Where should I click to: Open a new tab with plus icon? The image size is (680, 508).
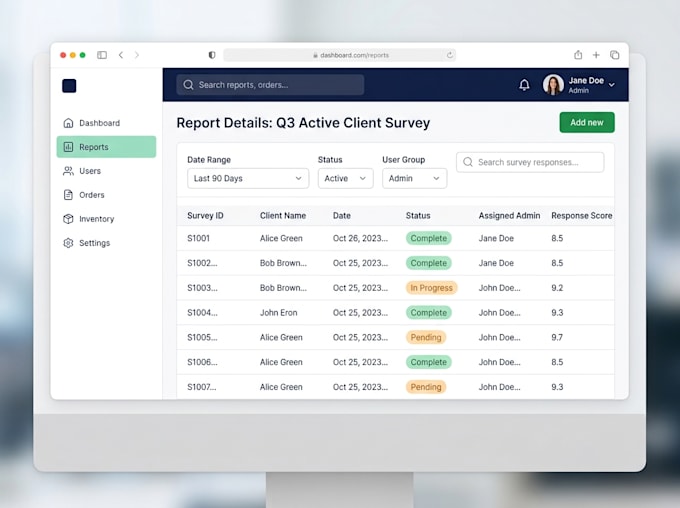pyautogui.click(x=596, y=55)
